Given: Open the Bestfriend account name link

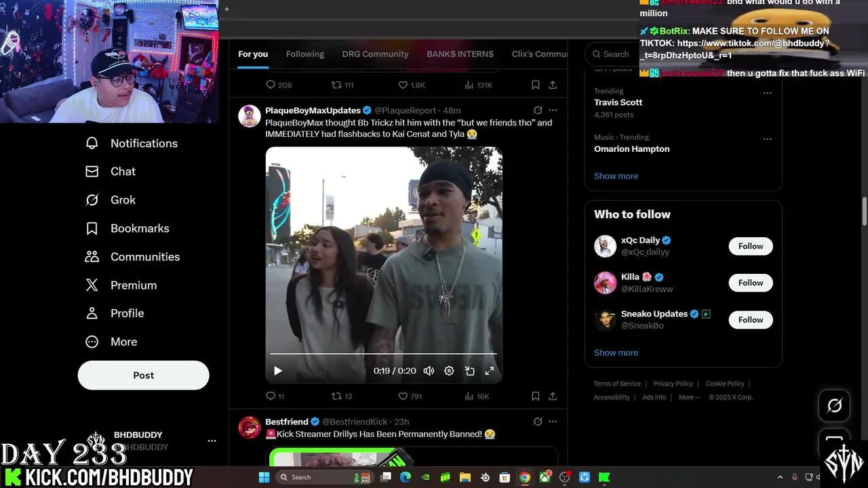Looking at the screenshot, I should click(287, 422).
